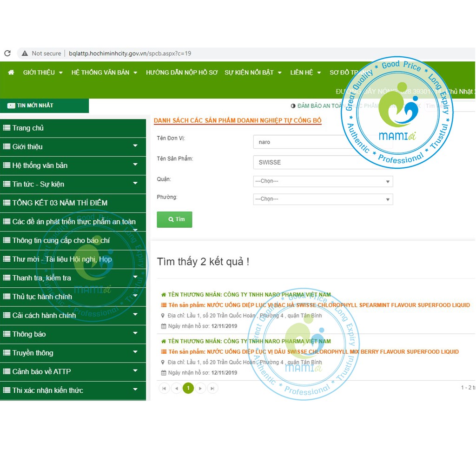Reload the page with the refresh icon
Screen dimensions: 476x476
[7, 53]
